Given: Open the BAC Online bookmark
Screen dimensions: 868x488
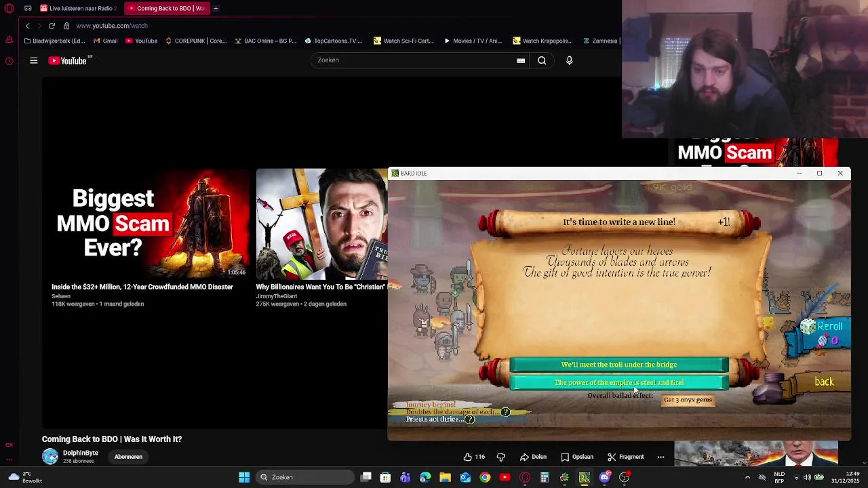Looking at the screenshot, I should 265,41.
